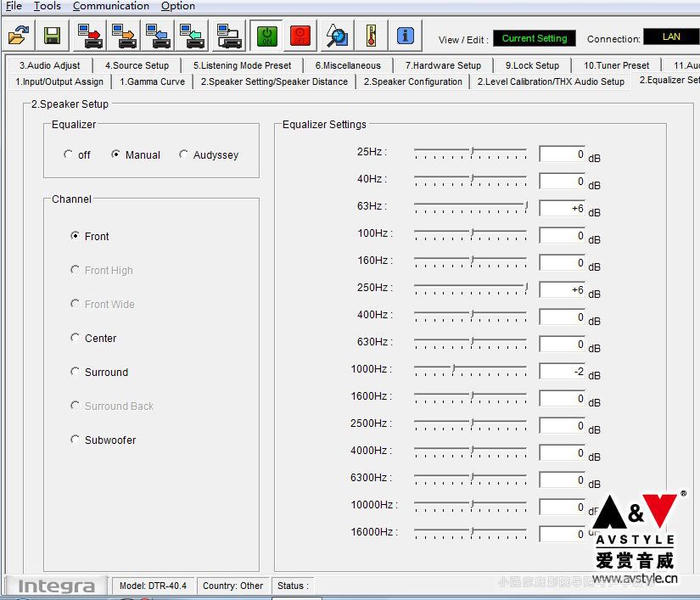Click the green floppy disk save icon

[53, 36]
